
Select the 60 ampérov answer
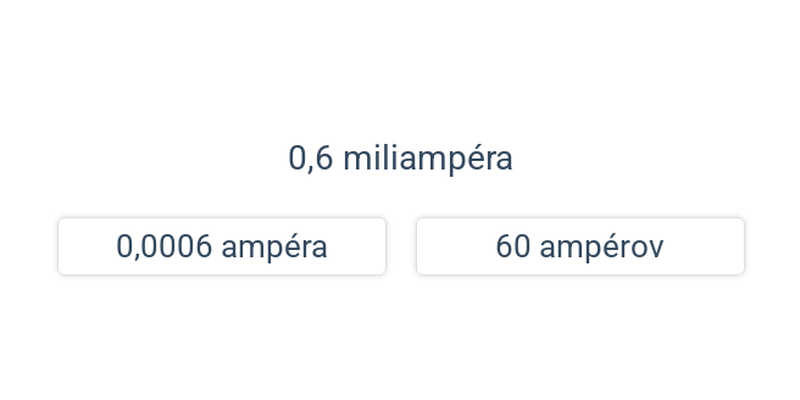(x=580, y=246)
